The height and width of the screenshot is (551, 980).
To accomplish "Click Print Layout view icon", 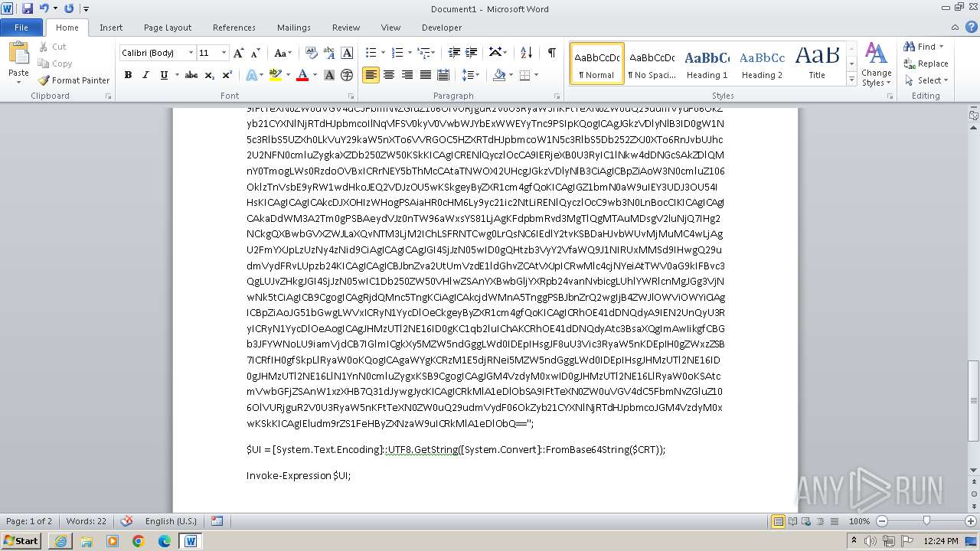I will (x=778, y=521).
